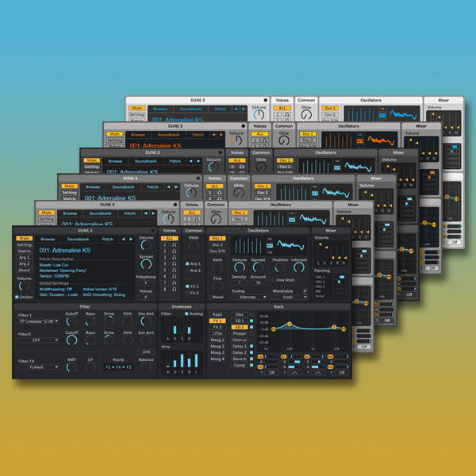Enable the FX 2 checkbox in Common

187,293
